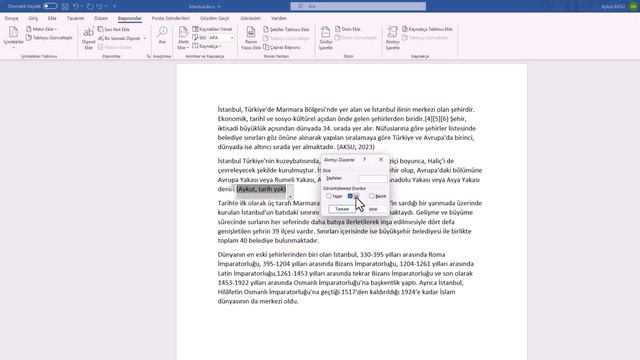Toggle the Otomatik Kaydet switch

tap(50, 6)
